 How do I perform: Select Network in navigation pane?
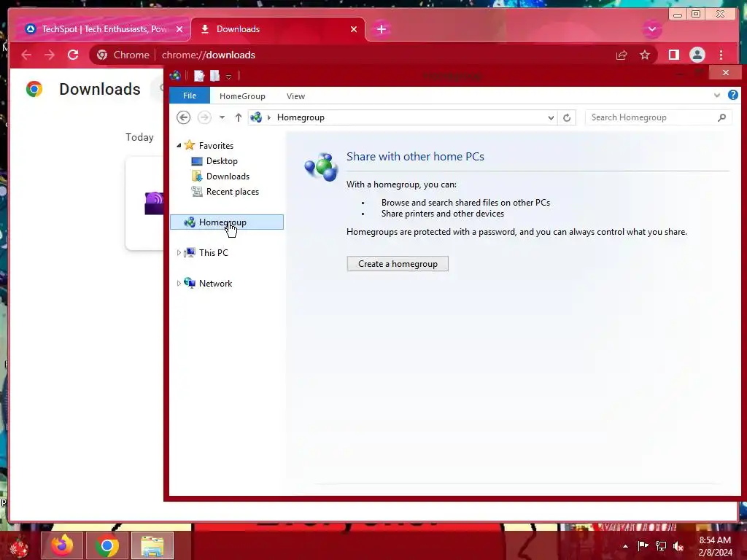(x=215, y=284)
